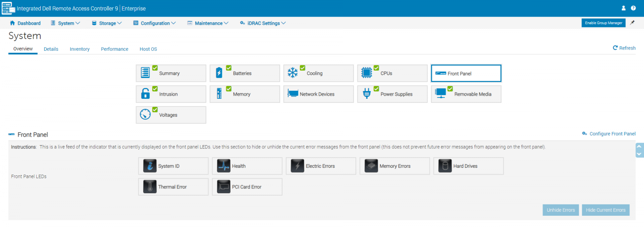Click the Removable Media label text
The image size is (644, 229).
coord(473,94)
